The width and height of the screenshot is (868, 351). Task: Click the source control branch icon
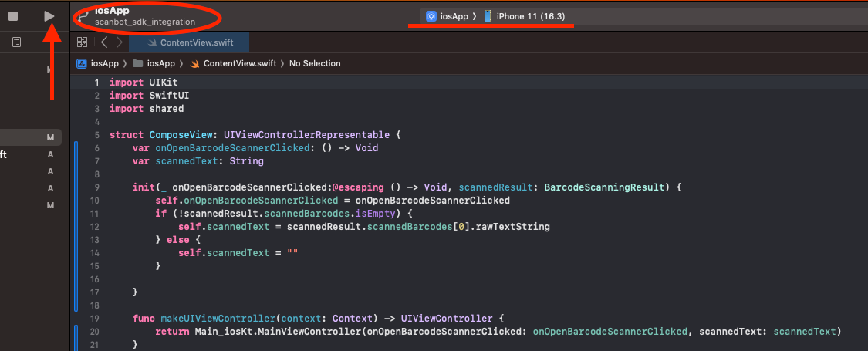83,16
